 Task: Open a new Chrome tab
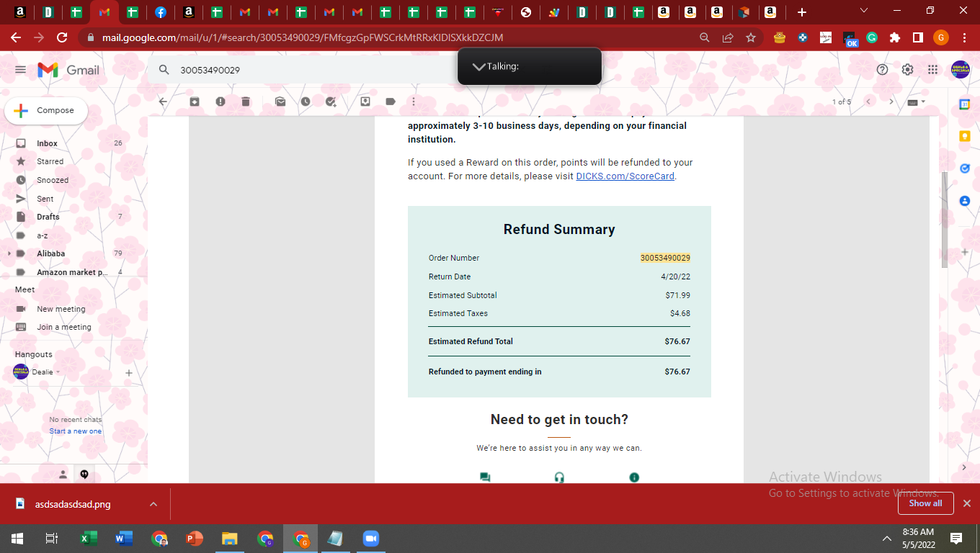(x=801, y=12)
